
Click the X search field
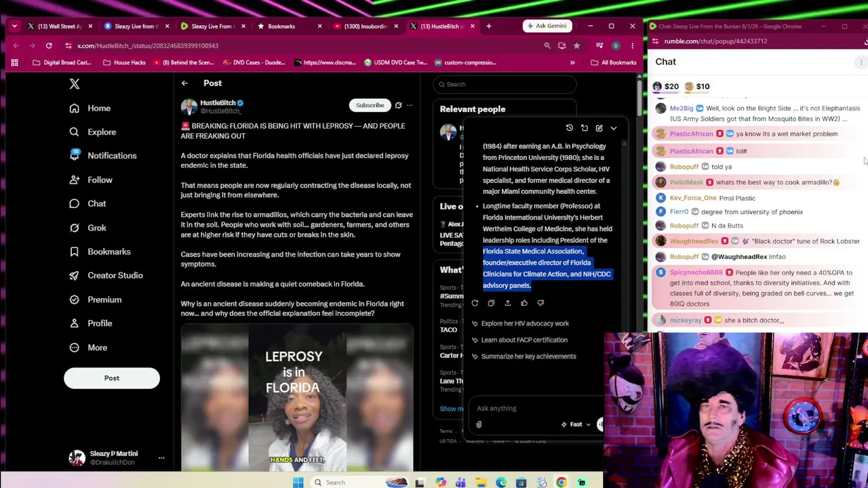coord(505,85)
